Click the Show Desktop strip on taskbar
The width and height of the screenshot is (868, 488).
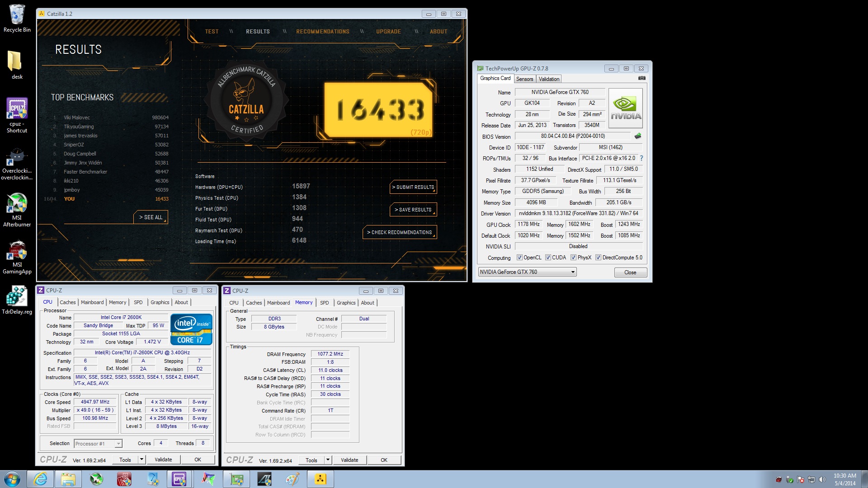click(864, 479)
